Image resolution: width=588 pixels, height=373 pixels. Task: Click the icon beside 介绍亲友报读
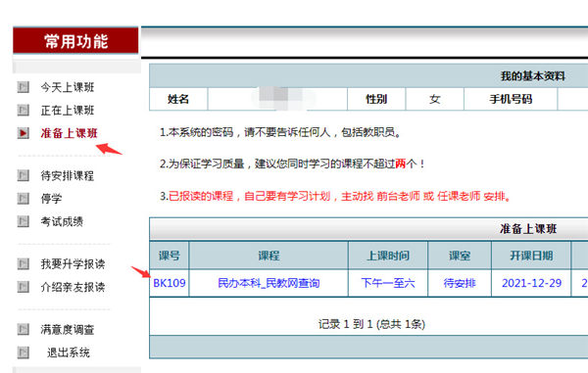[24, 287]
